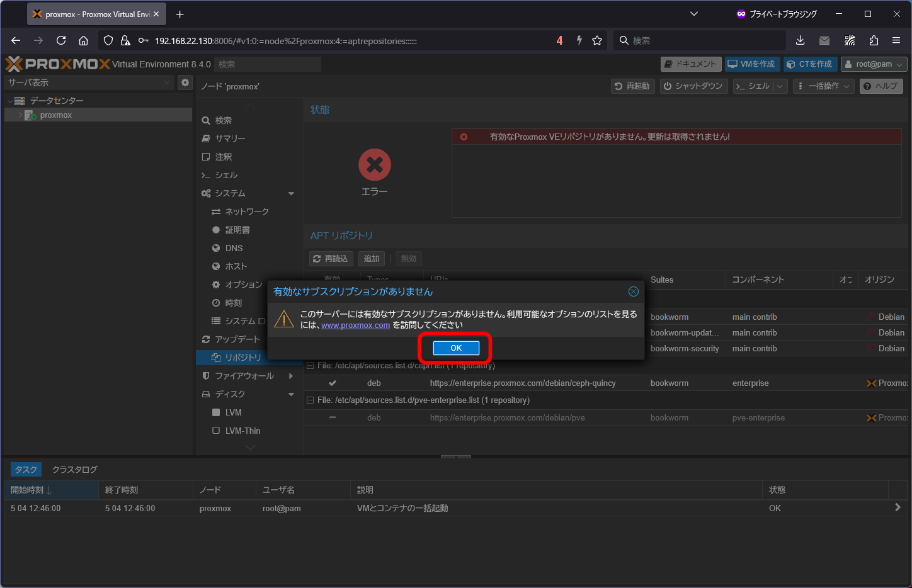Viewport: 912px width, 588px height.
Task: Sort by コンポーネント column header
Action: click(779, 280)
